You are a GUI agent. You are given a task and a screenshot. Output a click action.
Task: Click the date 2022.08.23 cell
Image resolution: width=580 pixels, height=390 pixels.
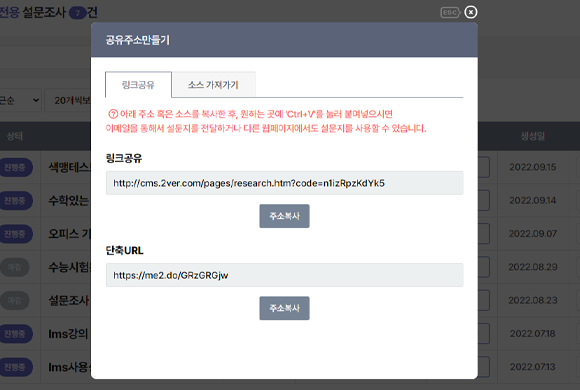coord(533,300)
